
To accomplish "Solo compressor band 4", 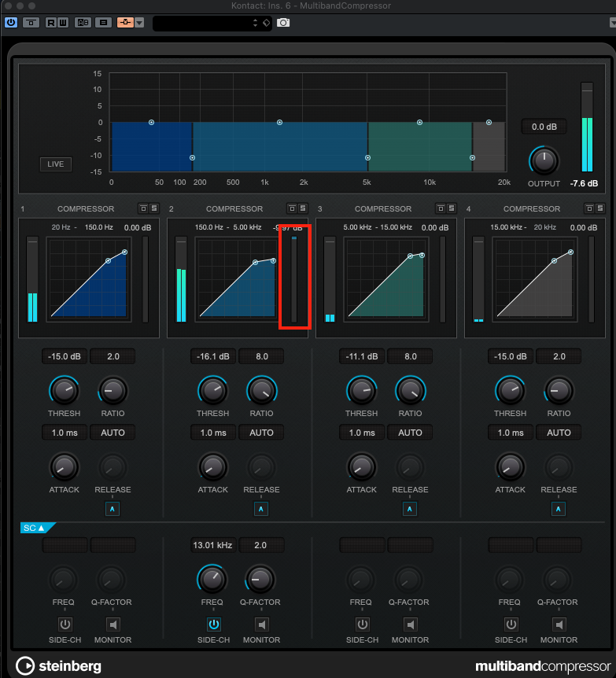I will [x=600, y=208].
